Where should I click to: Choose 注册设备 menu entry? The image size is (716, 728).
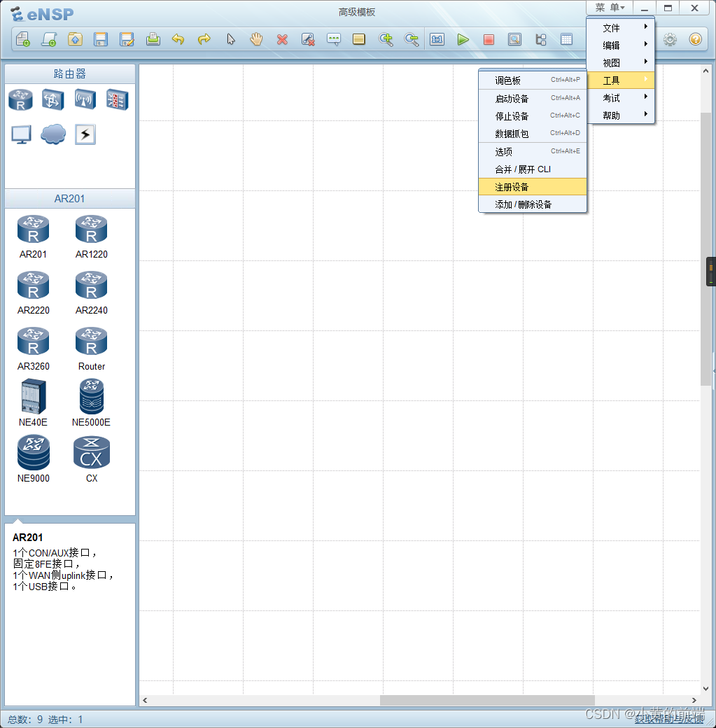point(533,187)
